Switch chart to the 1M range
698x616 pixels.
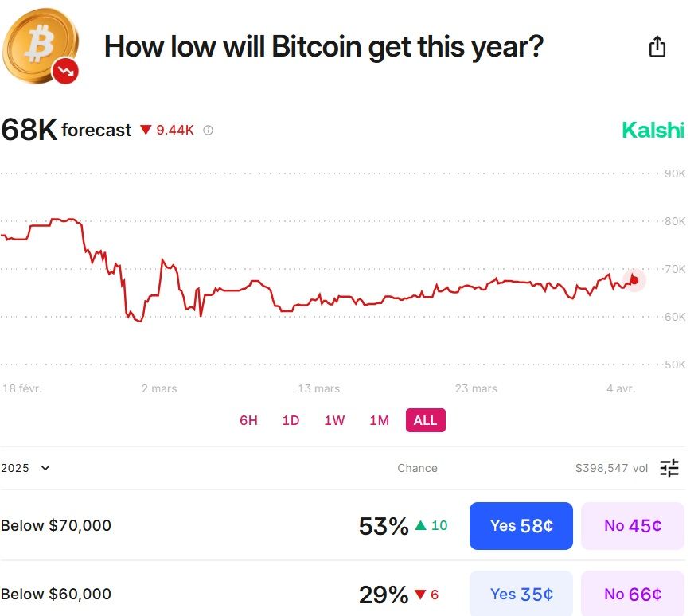380,420
